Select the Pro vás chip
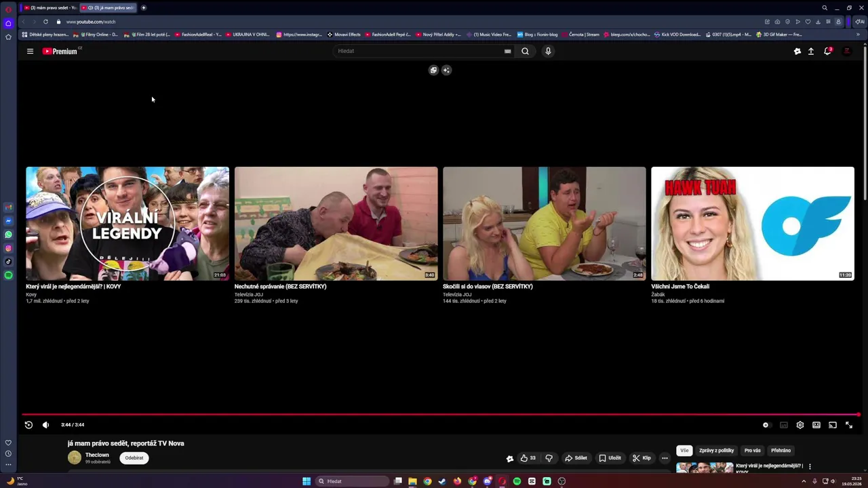Viewport: 868px width, 488px height. [x=753, y=450]
